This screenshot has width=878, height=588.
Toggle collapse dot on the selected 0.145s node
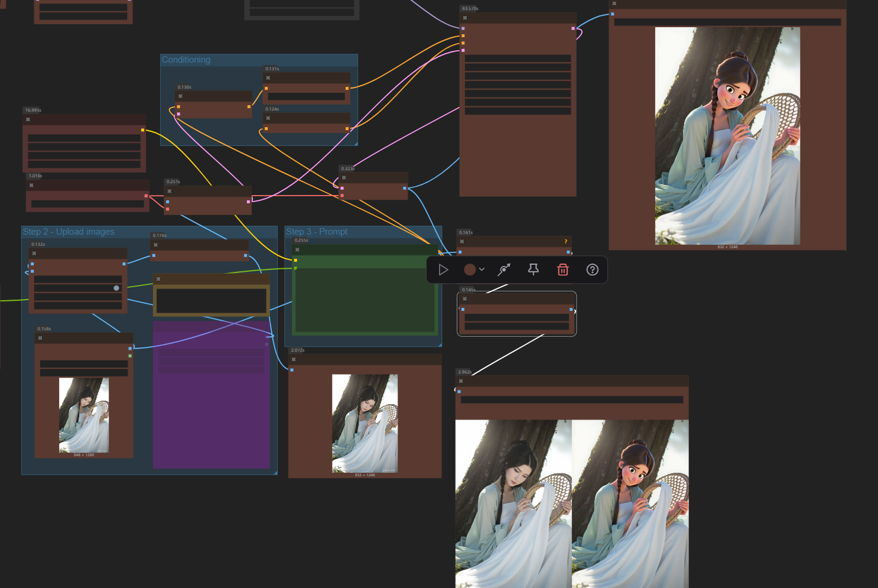(x=465, y=299)
